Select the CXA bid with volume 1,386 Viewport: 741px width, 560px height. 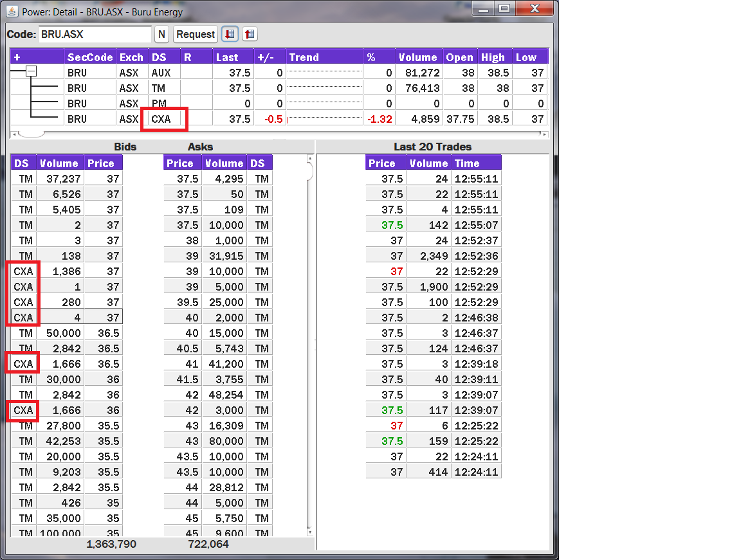(x=67, y=271)
